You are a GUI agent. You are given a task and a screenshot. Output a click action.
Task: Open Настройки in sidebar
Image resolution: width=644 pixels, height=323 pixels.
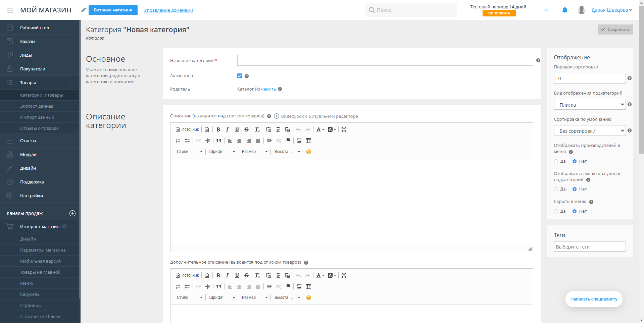point(39,196)
